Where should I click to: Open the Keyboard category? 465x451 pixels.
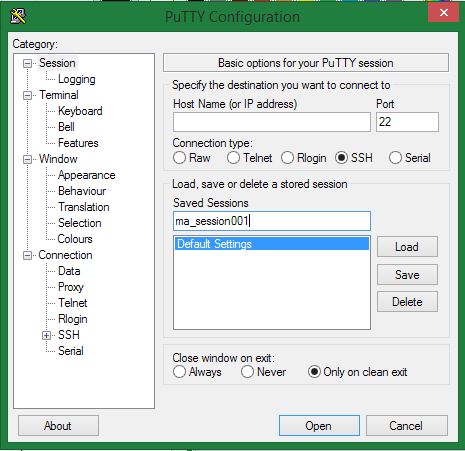point(80,111)
